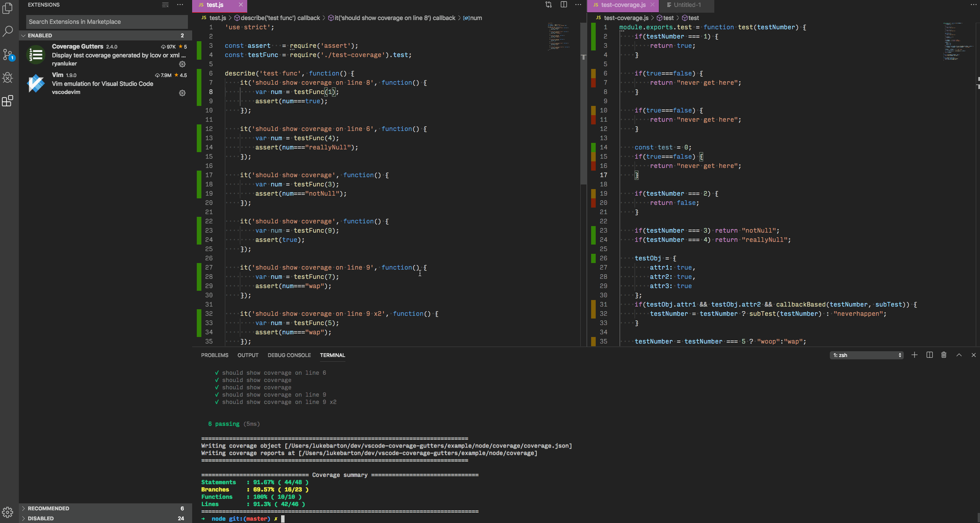Click the terminal prompt line
980x523 pixels.
coord(243,519)
